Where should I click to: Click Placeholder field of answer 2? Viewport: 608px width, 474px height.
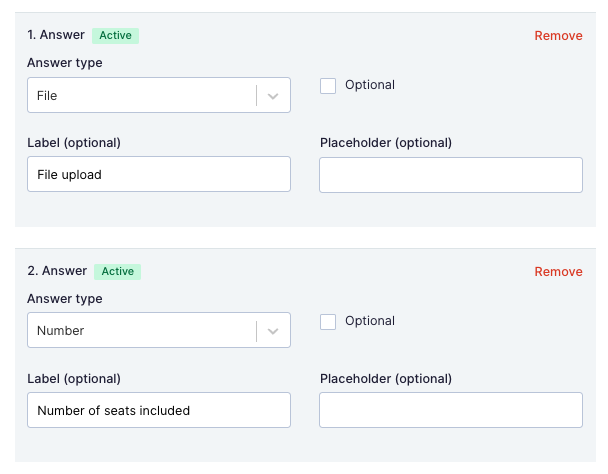tap(451, 410)
